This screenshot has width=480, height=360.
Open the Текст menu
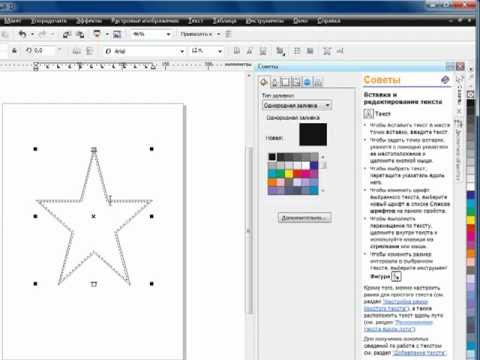point(196,21)
